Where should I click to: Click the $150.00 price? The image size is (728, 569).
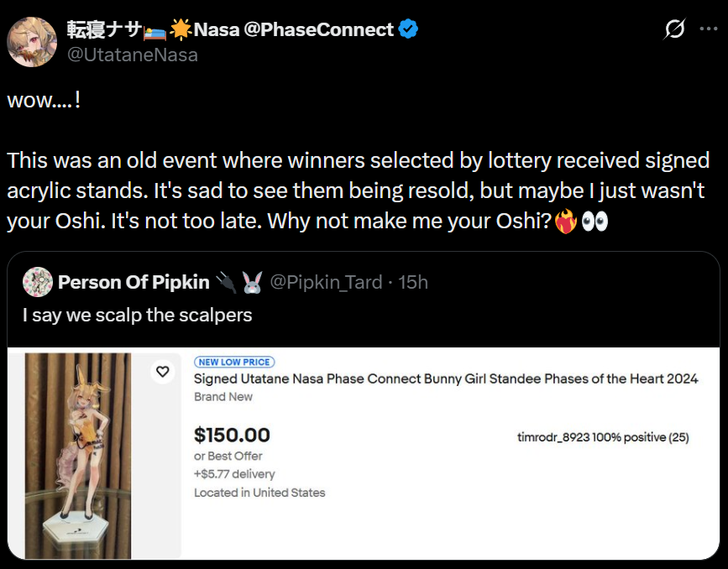pyautogui.click(x=232, y=435)
